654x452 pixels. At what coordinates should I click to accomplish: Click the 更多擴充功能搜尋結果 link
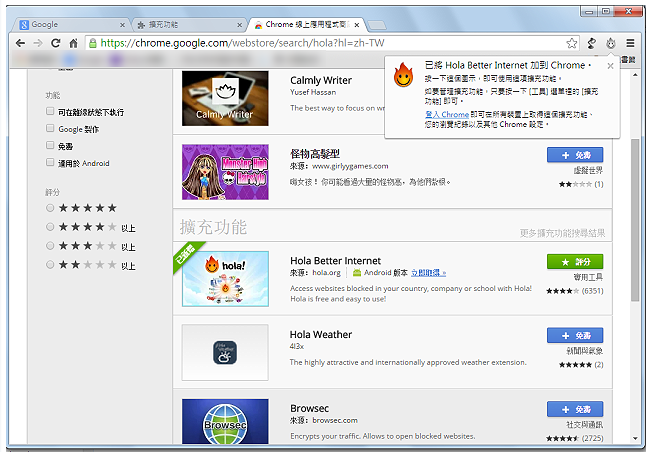coord(562,233)
